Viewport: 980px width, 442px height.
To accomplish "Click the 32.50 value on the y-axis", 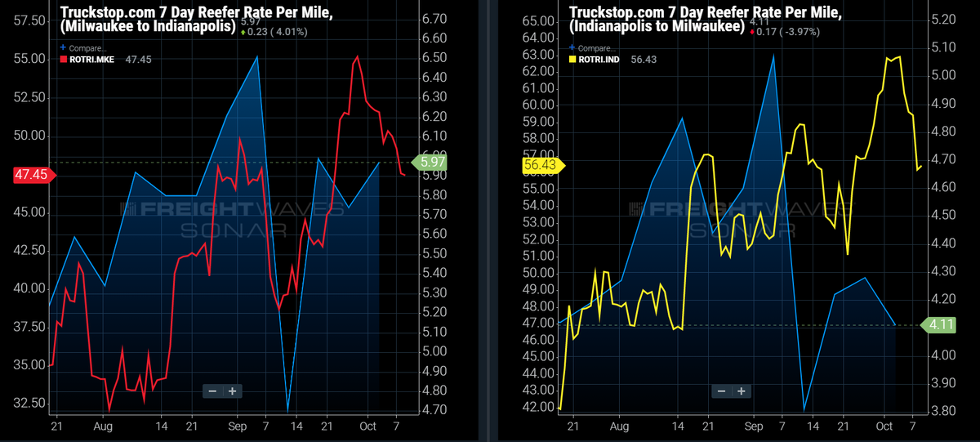I will [x=29, y=404].
